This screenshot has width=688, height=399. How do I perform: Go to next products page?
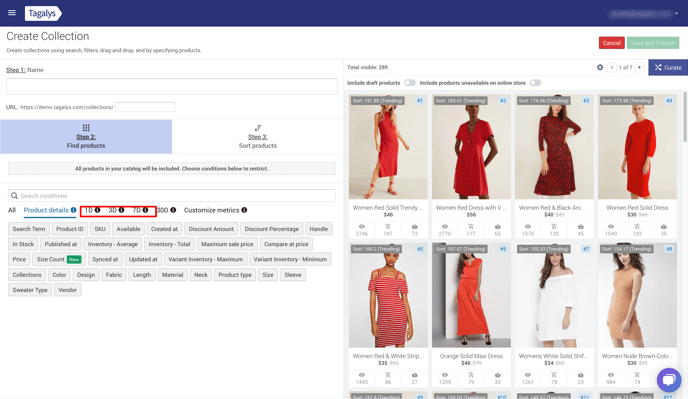tap(639, 67)
